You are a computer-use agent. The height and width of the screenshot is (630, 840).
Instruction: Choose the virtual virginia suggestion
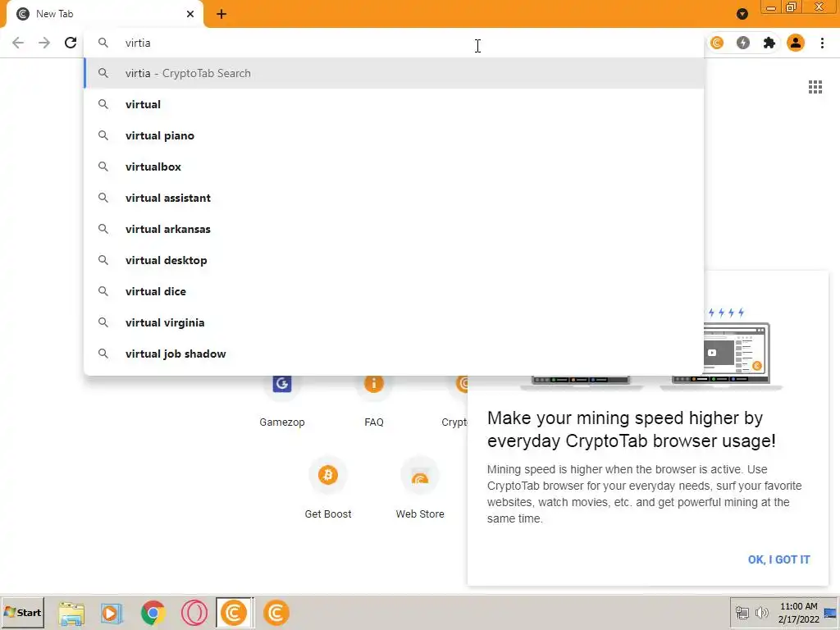(x=394, y=322)
